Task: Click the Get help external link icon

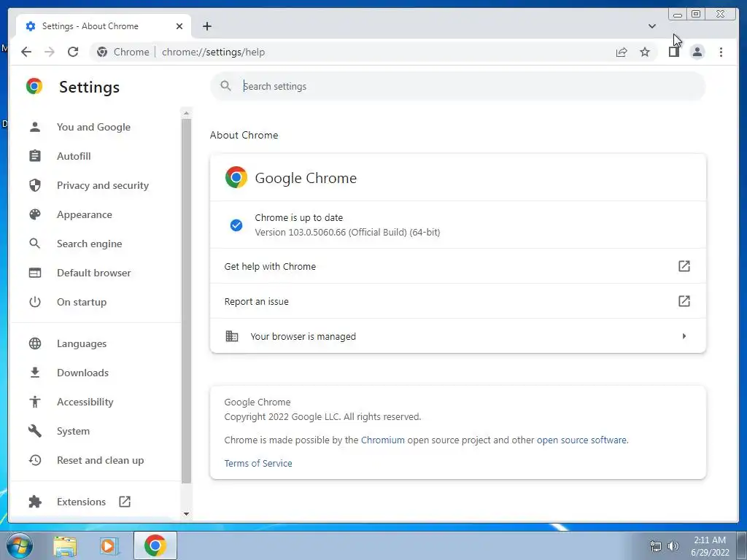Action: (x=684, y=266)
